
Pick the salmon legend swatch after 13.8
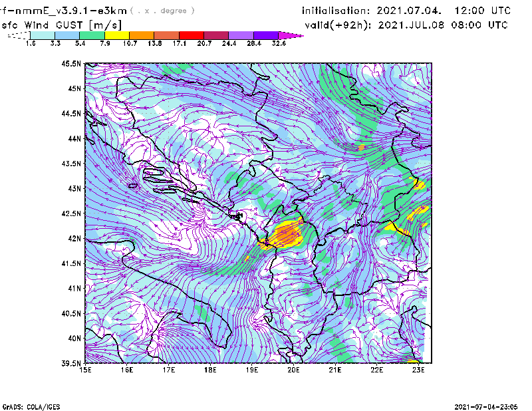tap(167, 35)
